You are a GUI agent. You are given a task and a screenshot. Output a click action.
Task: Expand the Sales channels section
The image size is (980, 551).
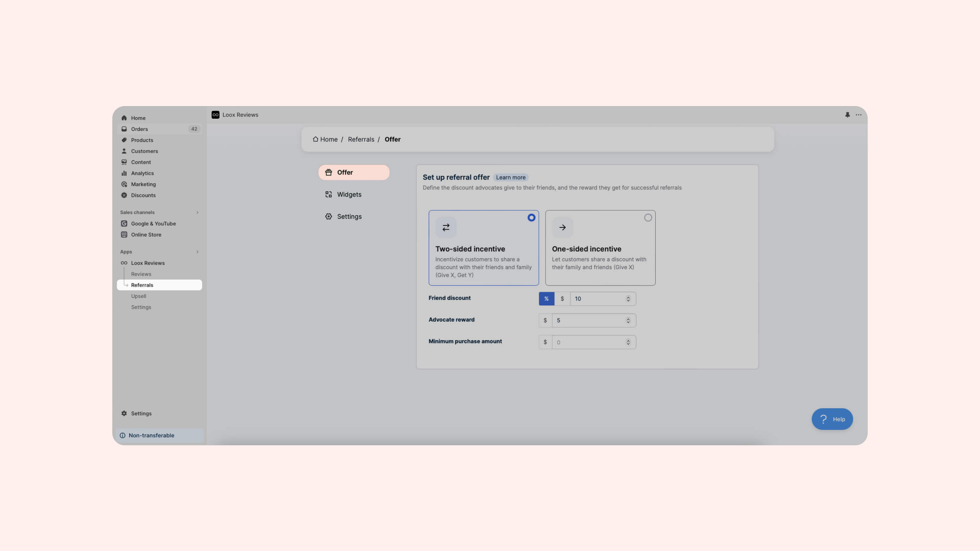coord(197,213)
